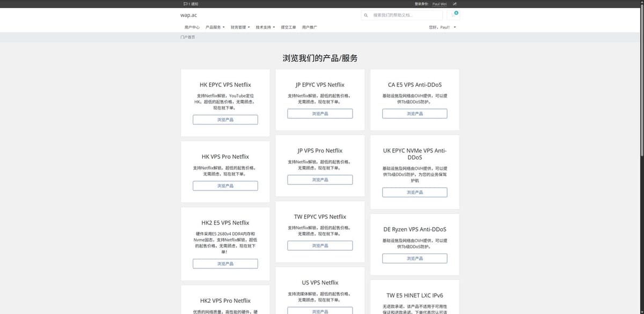The height and width of the screenshot is (314, 644).
Task: Open the 用户推广 menu item
Action: point(309,27)
